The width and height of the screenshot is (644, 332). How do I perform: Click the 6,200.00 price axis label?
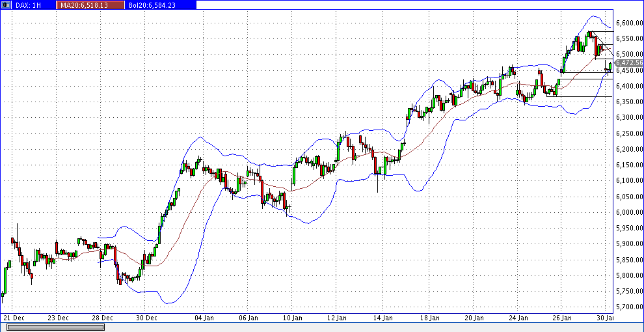pyautogui.click(x=629, y=149)
